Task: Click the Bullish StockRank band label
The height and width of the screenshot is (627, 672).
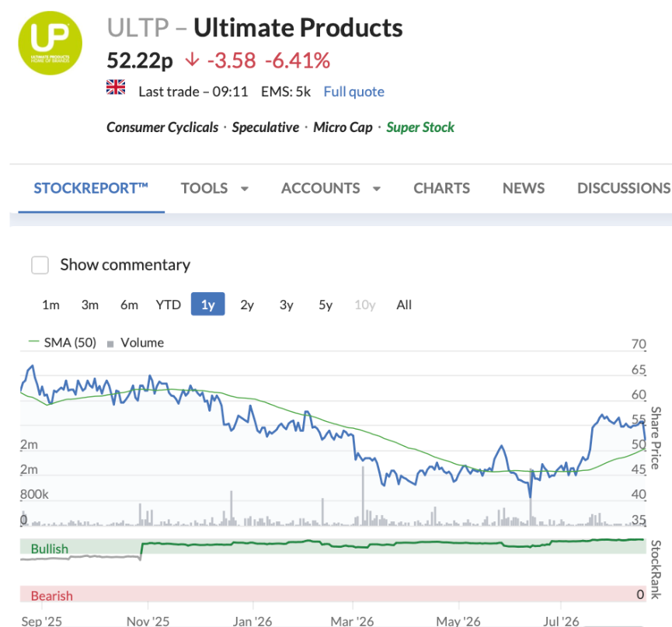Action: tap(49, 549)
